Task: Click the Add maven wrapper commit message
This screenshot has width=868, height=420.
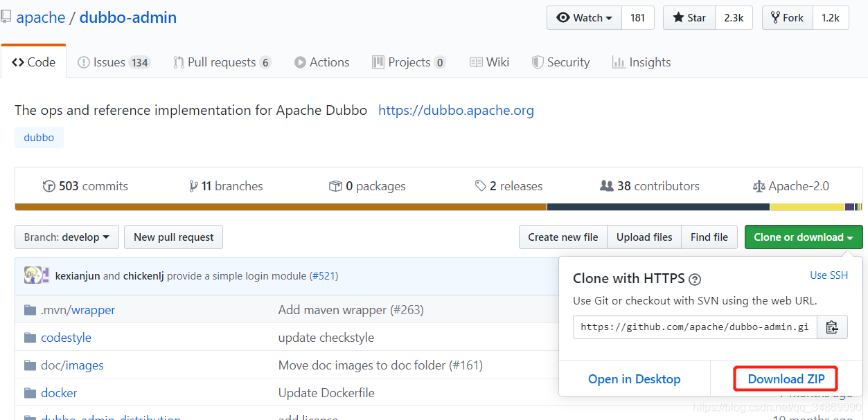Action: 351,310
